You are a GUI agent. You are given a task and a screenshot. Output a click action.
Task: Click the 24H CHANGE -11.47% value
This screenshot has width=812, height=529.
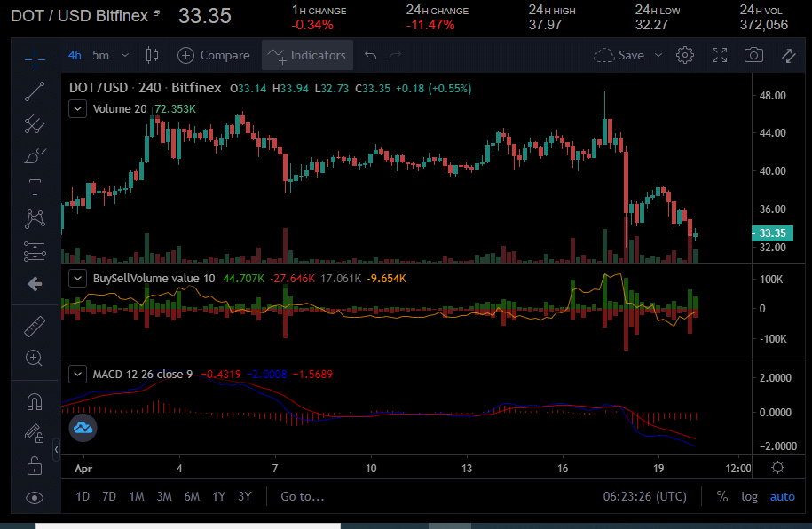coord(430,24)
